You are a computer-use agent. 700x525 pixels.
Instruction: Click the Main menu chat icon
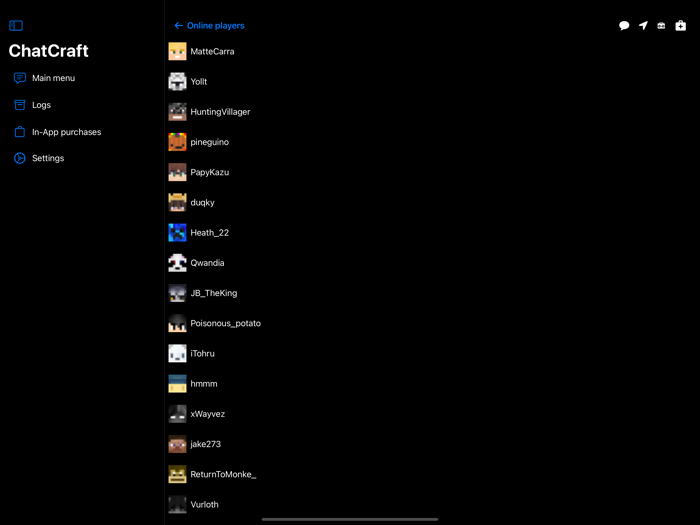[20, 78]
